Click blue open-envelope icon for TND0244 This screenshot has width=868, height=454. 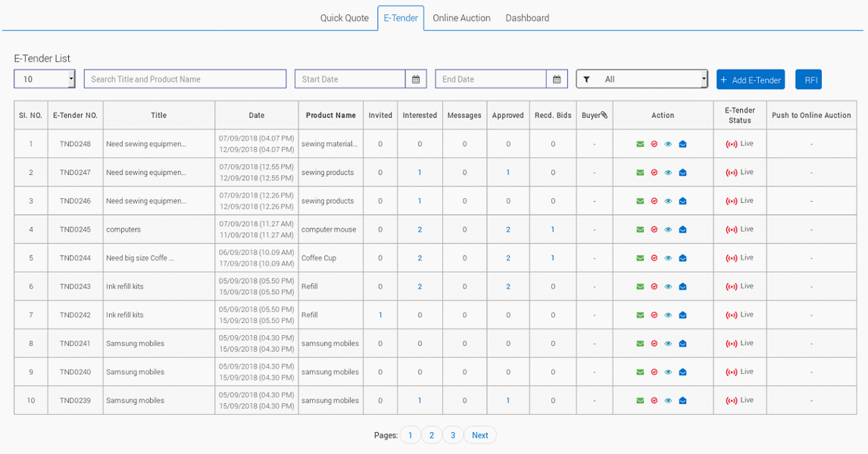coord(682,258)
